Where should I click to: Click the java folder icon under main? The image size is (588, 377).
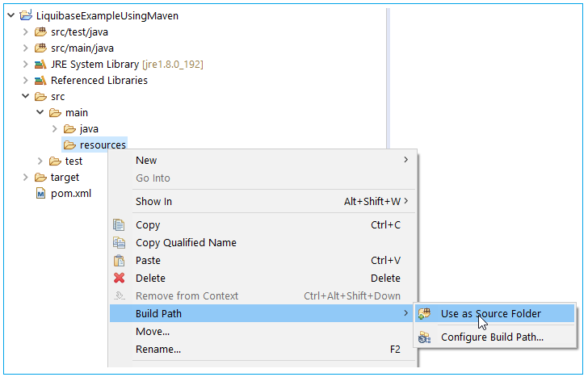point(69,129)
